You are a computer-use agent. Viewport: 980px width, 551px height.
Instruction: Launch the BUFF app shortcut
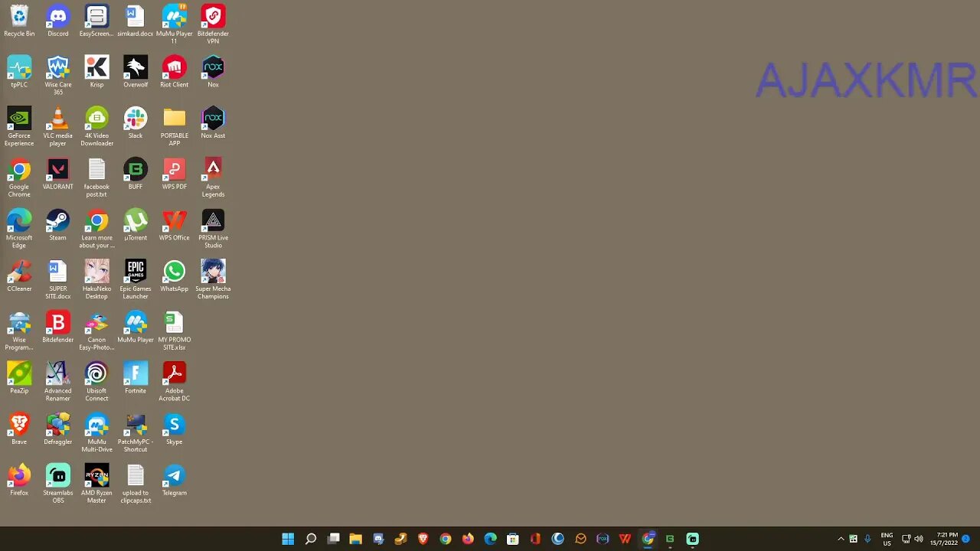click(136, 174)
